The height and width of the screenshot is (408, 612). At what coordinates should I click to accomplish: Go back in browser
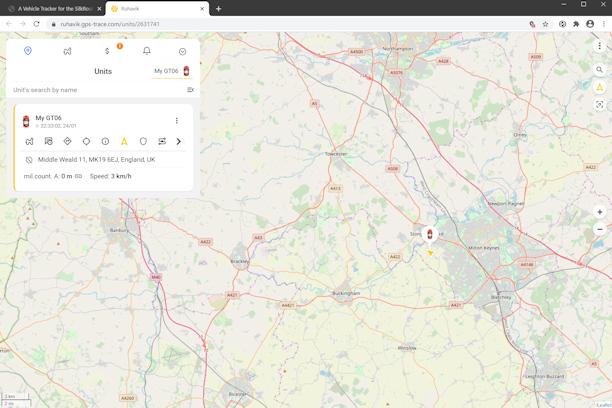click(x=9, y=24)
